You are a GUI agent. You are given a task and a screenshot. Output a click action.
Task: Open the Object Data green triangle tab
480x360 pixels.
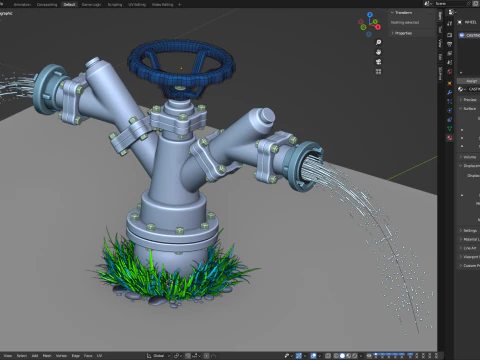point(450,128)
